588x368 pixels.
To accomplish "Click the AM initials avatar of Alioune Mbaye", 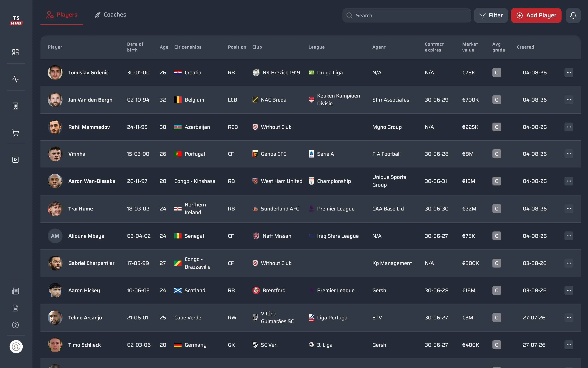I will [55, 236].
